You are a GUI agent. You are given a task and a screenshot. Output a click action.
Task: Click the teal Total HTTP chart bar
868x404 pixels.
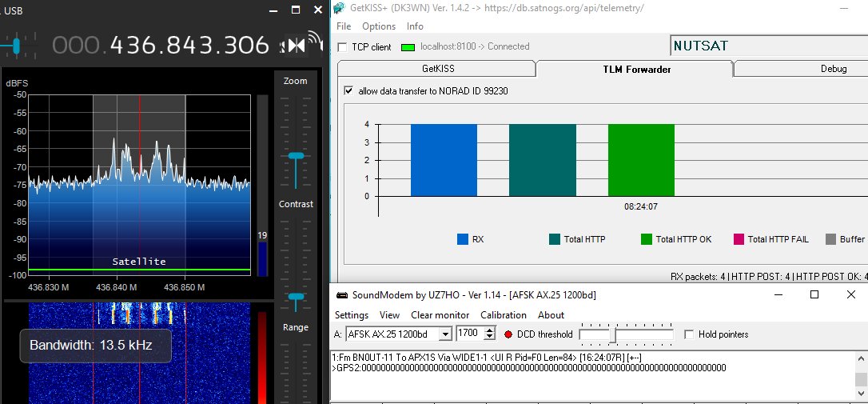pyautogui.click(x=543, y=160)
